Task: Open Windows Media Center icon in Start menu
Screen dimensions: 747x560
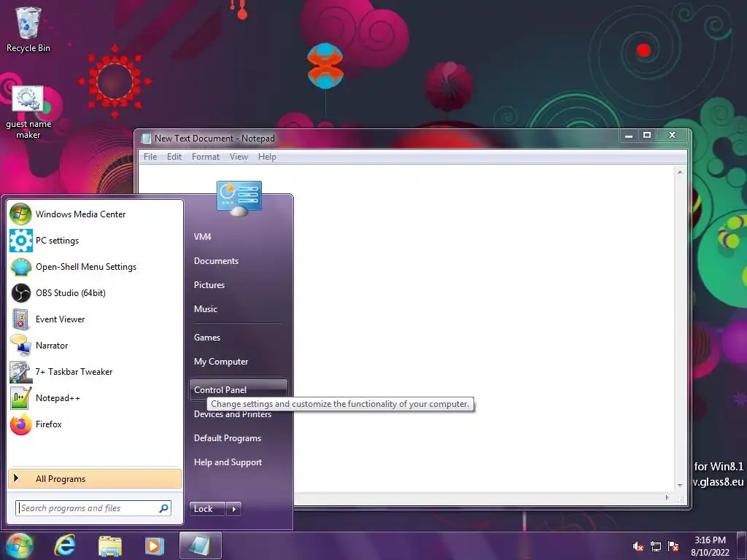Action: coord(20,214)
